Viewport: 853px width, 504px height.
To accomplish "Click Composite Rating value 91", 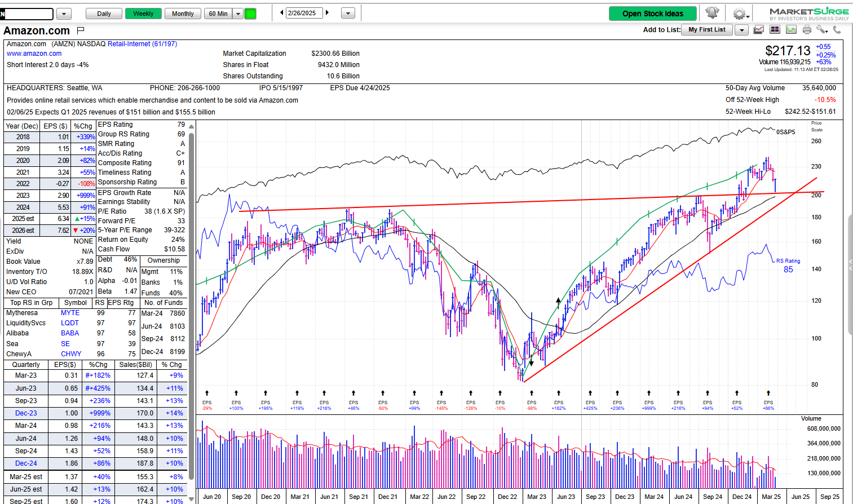I will pyautogui.click(x=181, y=163).
